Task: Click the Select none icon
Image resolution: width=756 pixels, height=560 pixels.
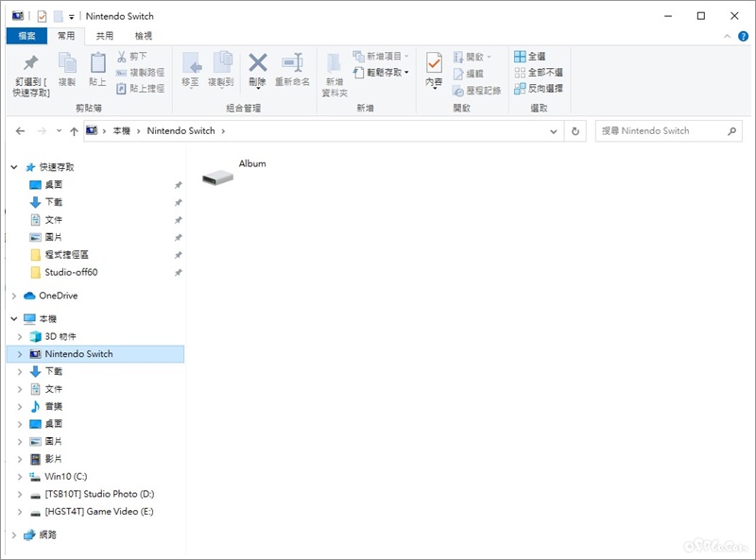Action: (520, 73)
